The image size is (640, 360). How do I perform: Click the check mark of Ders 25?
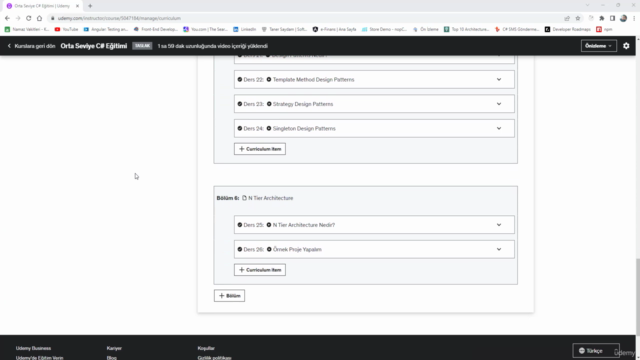point(240,225)
